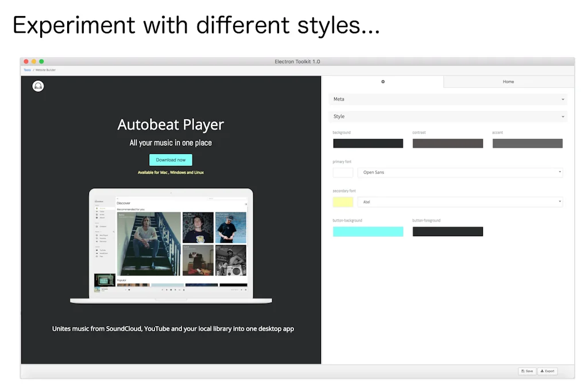Click the gear icon on the settings tab
Screen dimensions: 588x391
tap(383, 82)
